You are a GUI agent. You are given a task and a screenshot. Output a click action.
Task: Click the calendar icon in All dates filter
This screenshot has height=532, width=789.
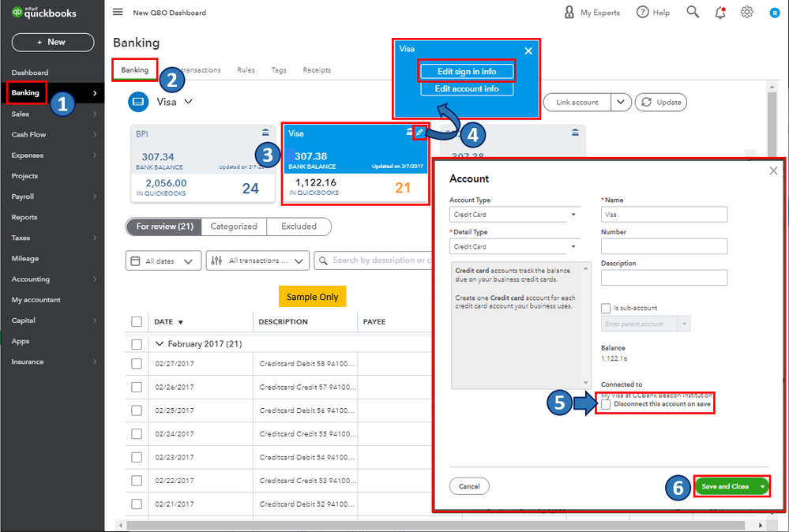coord(135,260)
